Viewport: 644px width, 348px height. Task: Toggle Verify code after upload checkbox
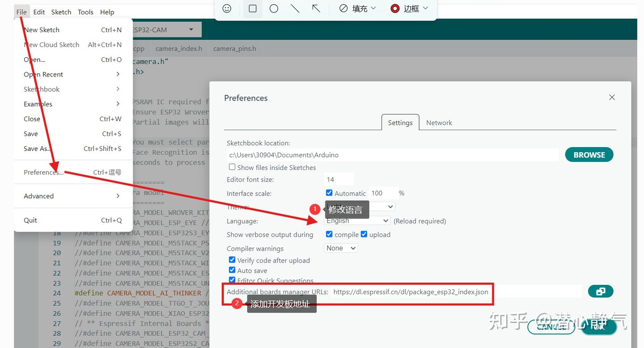tap(232, 260)
